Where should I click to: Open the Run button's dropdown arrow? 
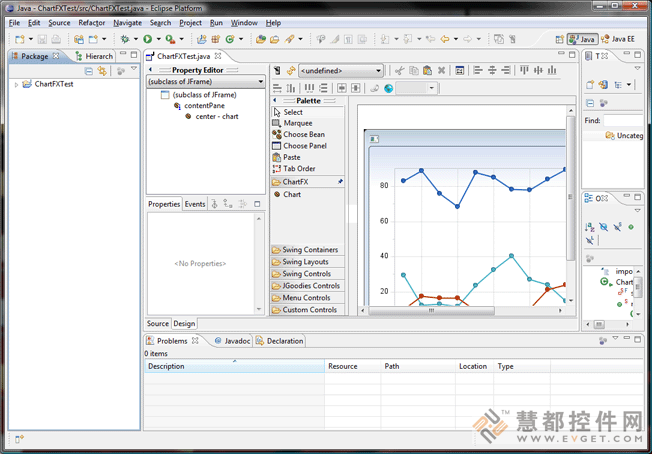[x=158, y=39]
